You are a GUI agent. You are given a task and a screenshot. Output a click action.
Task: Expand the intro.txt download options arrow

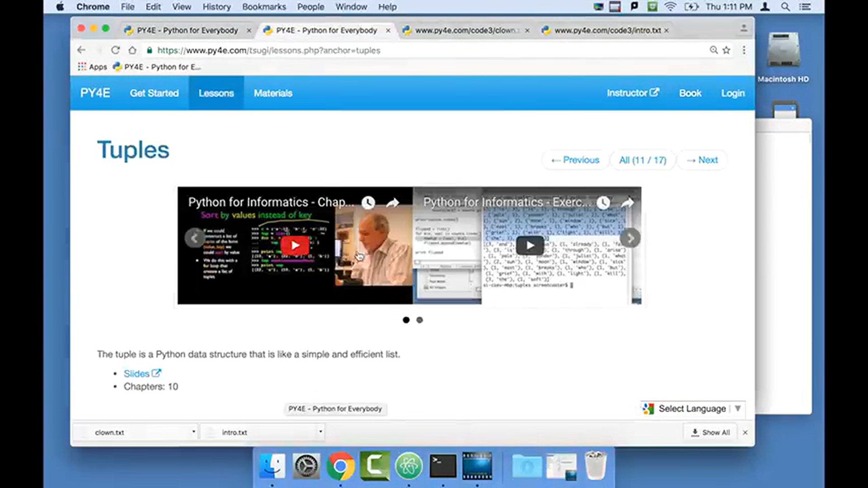321,432
